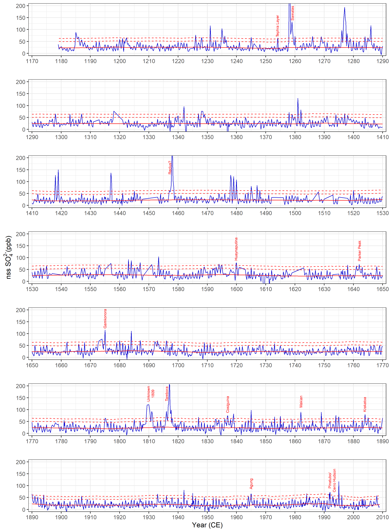The image size is (392, 532).
Task: Click the Huaynaputina annotation
Action: click(236, 249)
